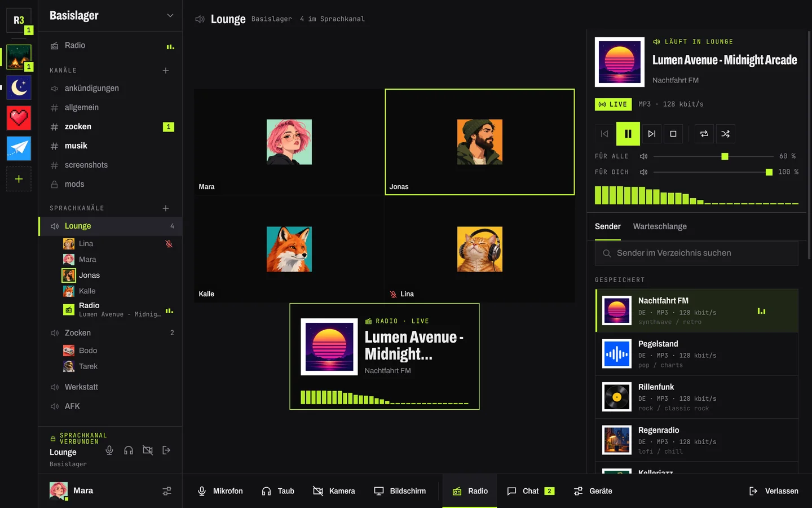Mute the 'Für dich' volume speaker icon
Screen dimensions: 812x508
coord(643,172)
